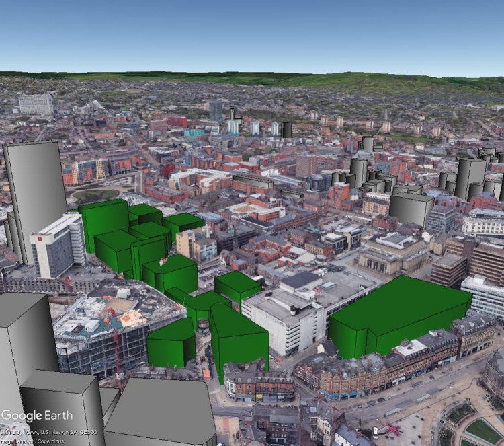Click the Data SIO, NOAA attribution text
This screenshot has height=446, width=504.
[x=48, y=432]
